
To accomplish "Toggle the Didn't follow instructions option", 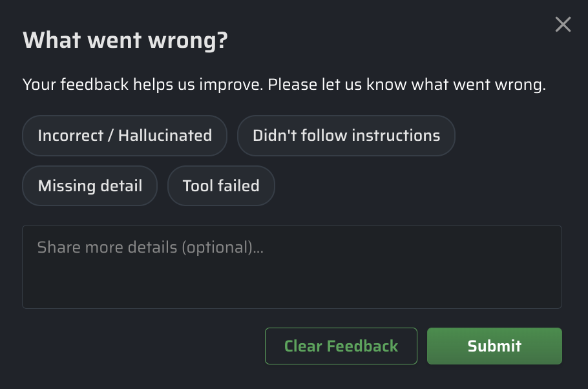I will 346,136.
